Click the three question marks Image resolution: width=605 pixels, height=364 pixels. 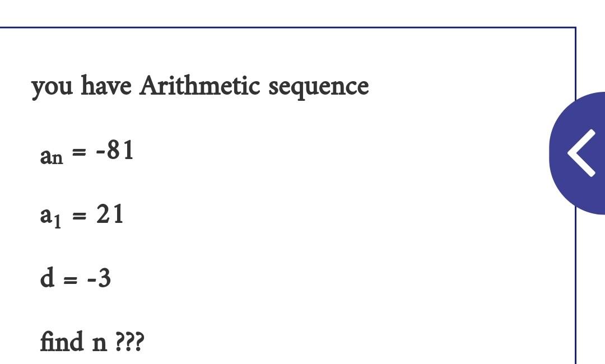(x=130, y=342)
